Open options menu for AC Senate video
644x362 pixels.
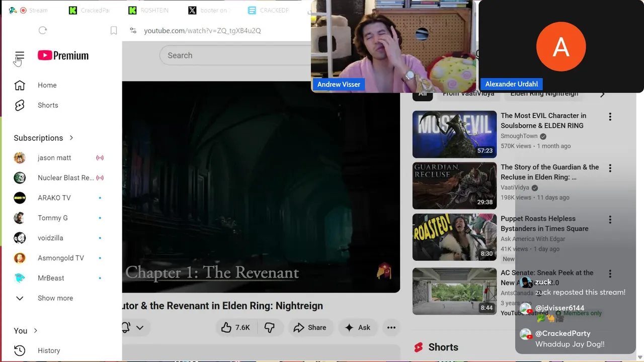tap(610, 274)
